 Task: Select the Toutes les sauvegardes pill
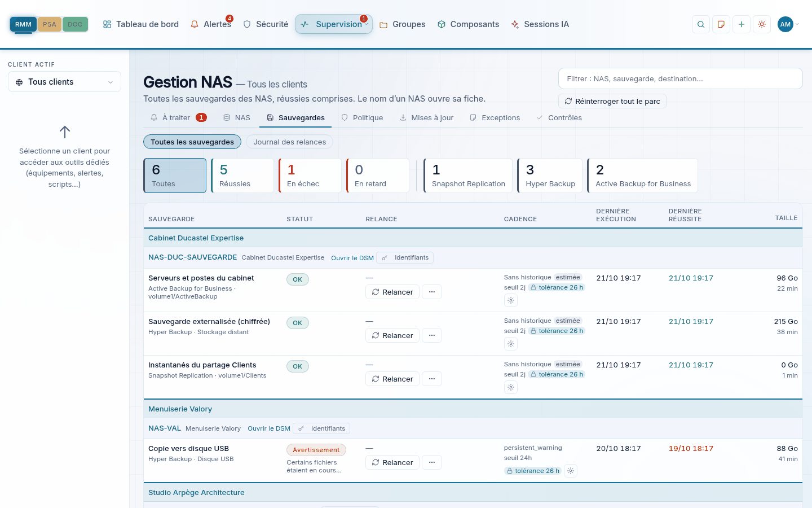coord(192,142)
